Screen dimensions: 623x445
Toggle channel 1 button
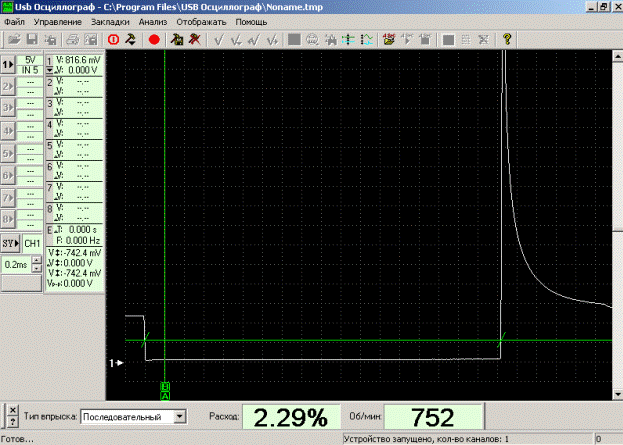point(8,64)
